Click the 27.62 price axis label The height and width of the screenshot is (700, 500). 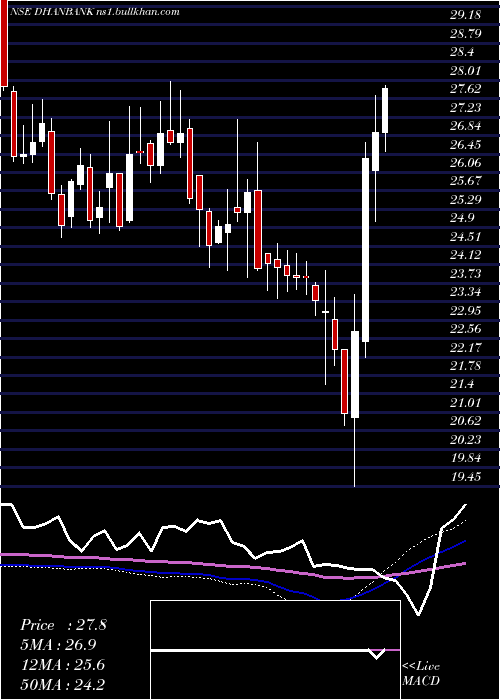pos(465,89)
